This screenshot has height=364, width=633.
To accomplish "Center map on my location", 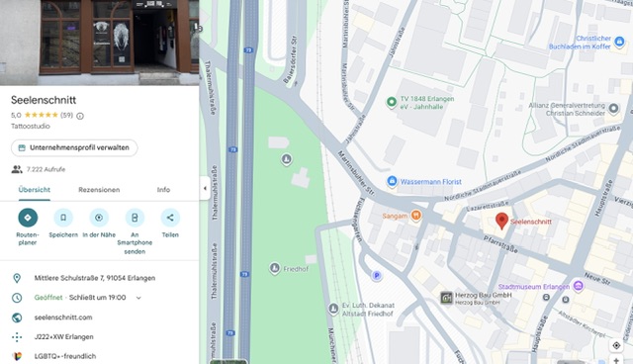I will 616,346.
